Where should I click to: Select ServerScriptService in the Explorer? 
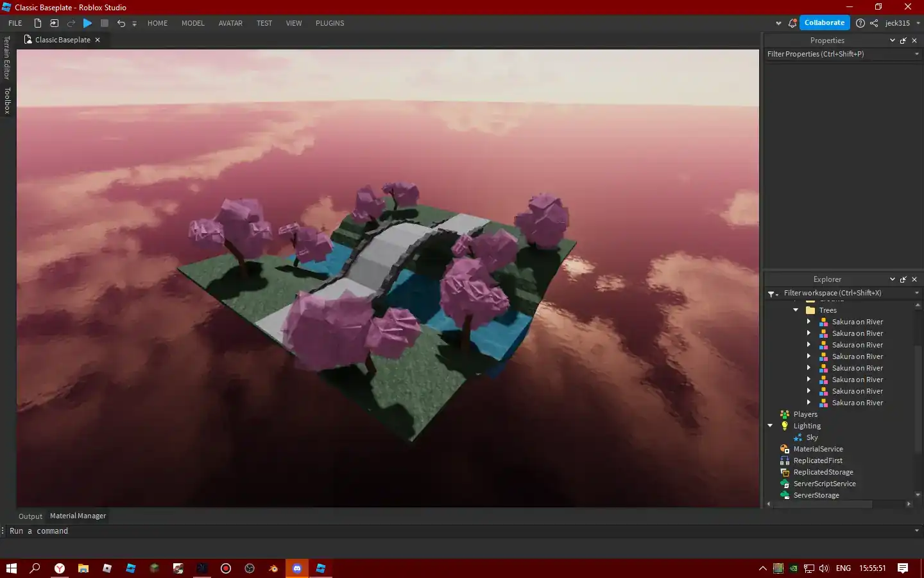pos(825,484)
